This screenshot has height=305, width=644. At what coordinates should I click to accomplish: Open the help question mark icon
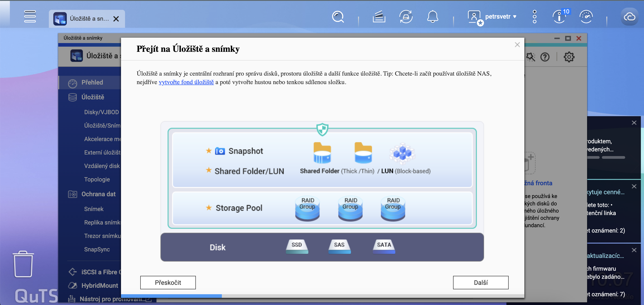click(545, 57)
